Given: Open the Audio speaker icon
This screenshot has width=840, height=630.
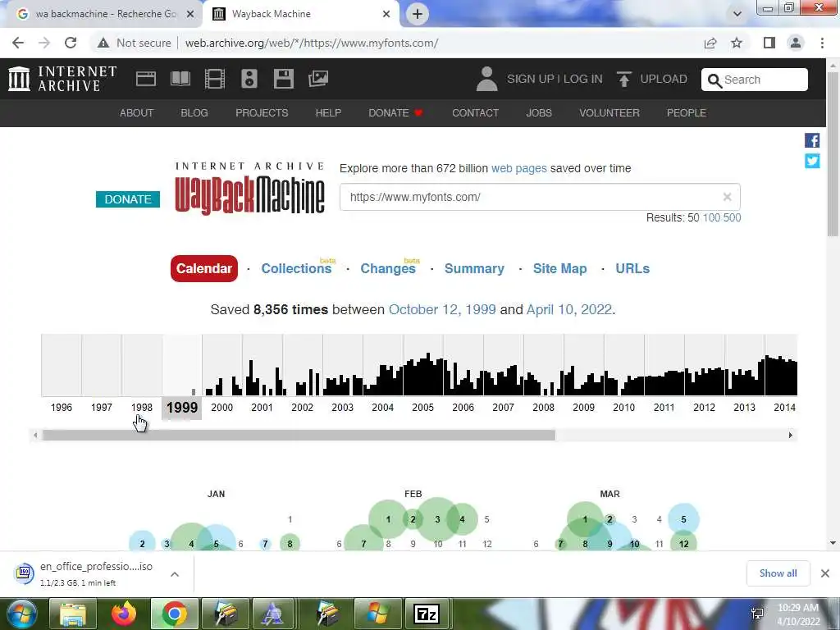Looking at the screenshot, I should 249,79.
